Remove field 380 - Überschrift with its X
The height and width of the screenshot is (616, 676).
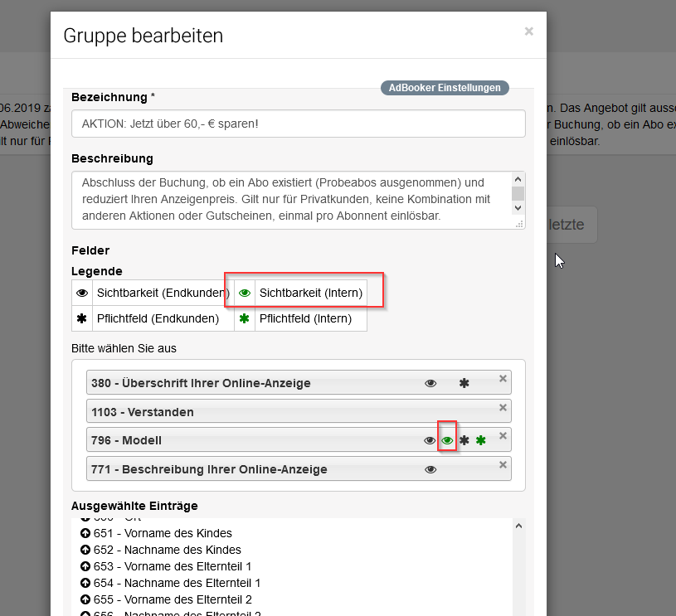coord(503,379)
